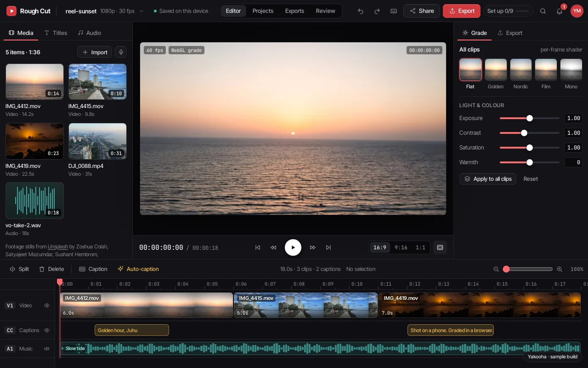588x368 pixels.
Task: Open the search icon in header
Action: click(543, 11)
